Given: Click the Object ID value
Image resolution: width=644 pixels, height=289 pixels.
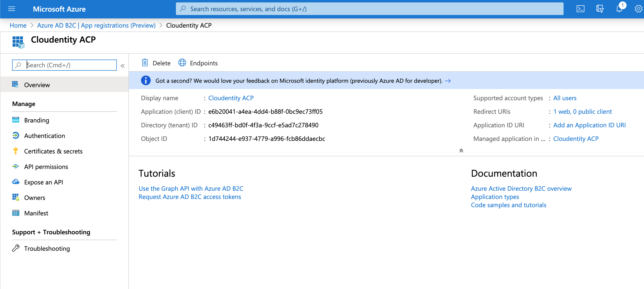Looking at the screenshot, I should (x=267, y=138).
